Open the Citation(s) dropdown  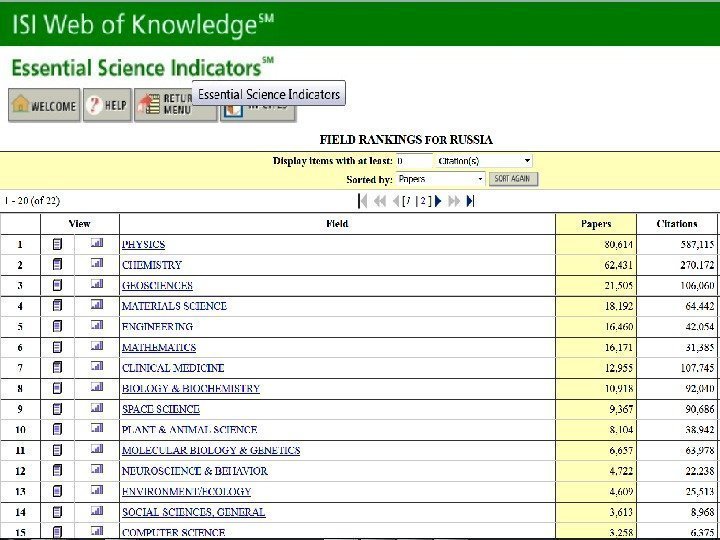[484, 161]
